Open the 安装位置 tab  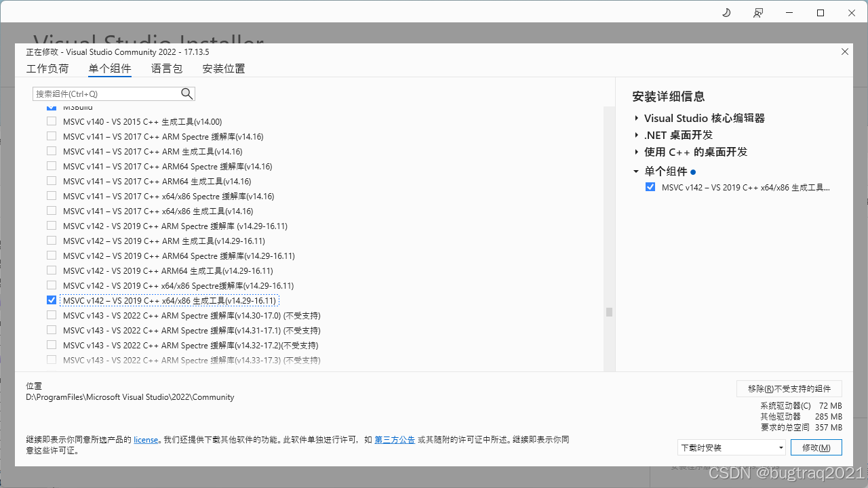coord(224,69)
